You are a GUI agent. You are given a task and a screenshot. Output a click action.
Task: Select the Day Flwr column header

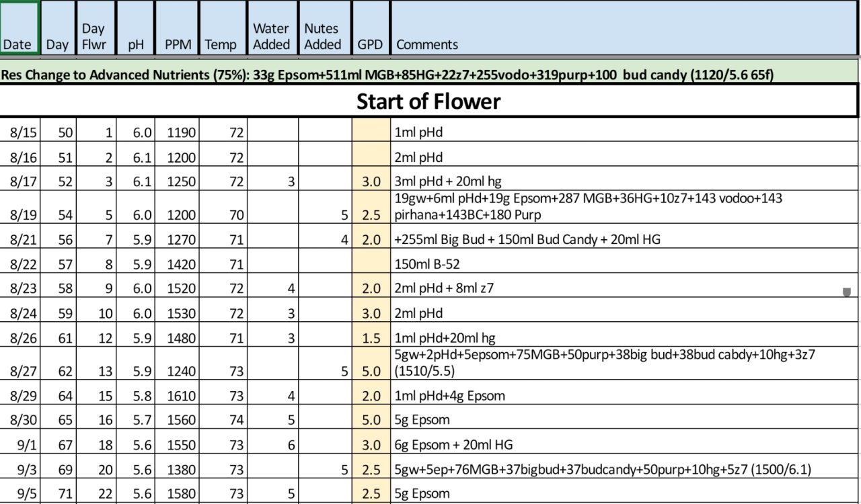96,28
